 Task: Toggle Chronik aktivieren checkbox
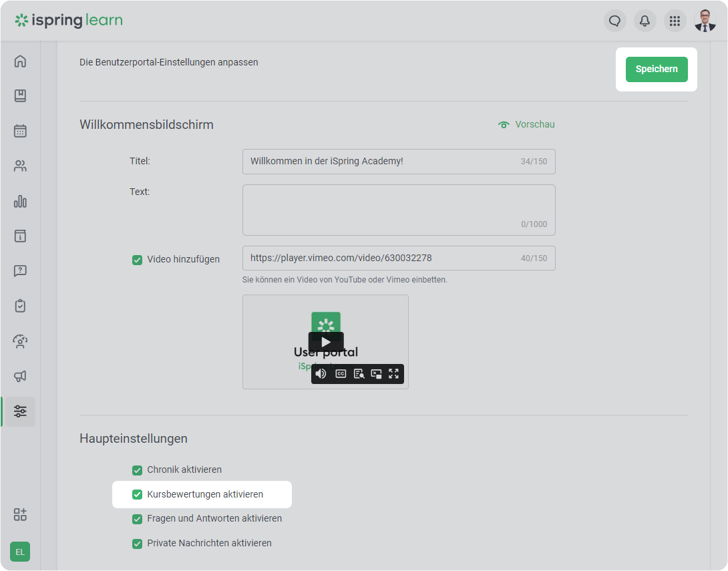click(137, 470)
